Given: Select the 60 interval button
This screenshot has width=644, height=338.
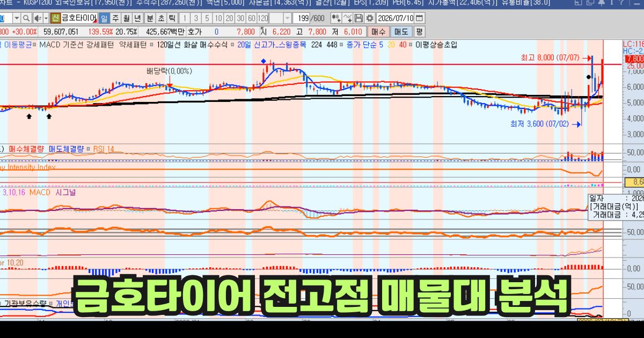Looking at the screenshot, I should coord(252,18).
